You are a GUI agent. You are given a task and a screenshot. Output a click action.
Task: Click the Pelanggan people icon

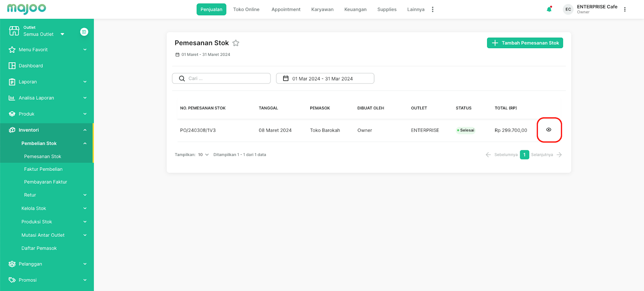(x=12, y=264)
